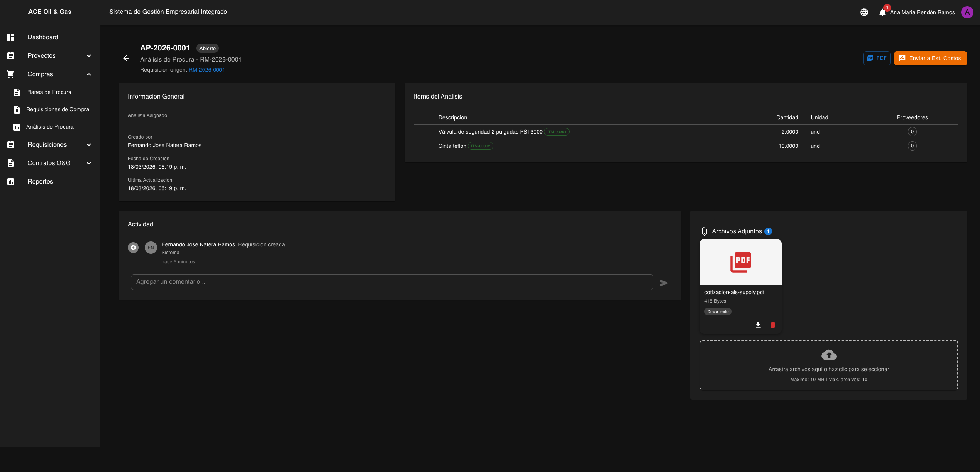Open the PDF attachment thumbnail preview
The width and height of the screenshot is (980, 472).
click(740, 262)
